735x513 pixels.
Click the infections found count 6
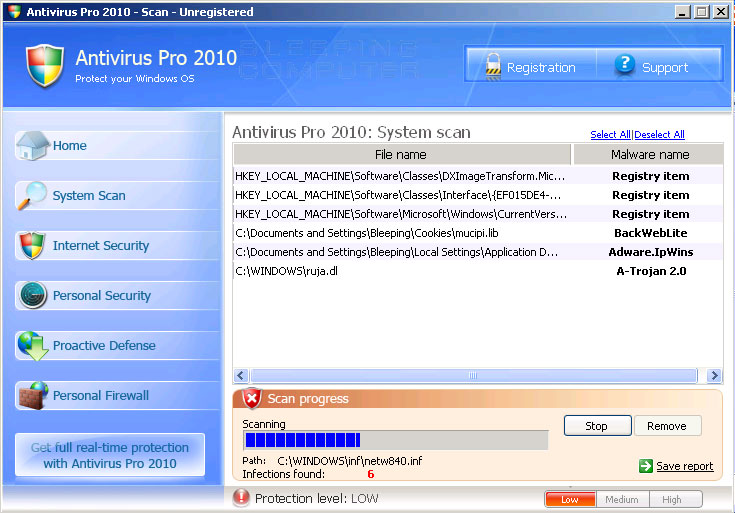pyautogui.click(x=371, y=474)
